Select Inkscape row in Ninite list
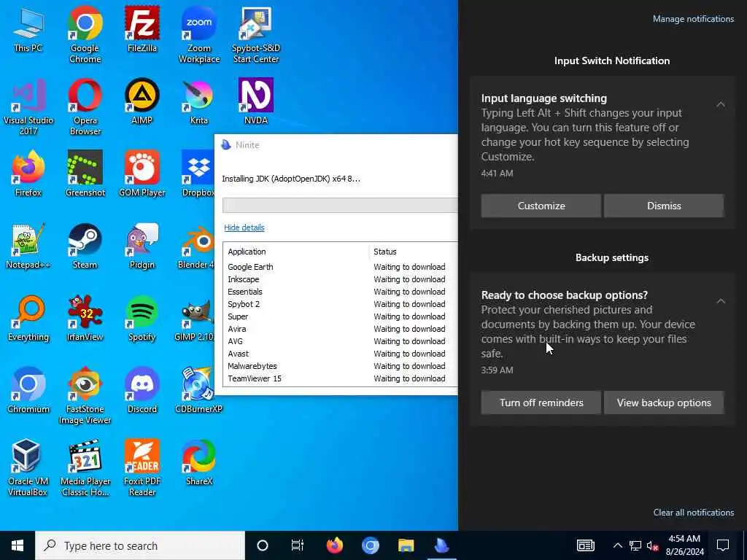Image resolution: width=747 pixels, height=560 pixels. (x=340, y=279)
